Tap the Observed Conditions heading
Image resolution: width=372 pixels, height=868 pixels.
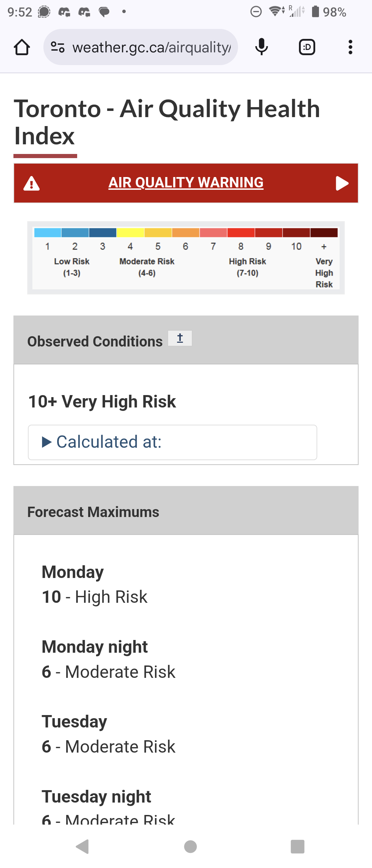[95, 341]
